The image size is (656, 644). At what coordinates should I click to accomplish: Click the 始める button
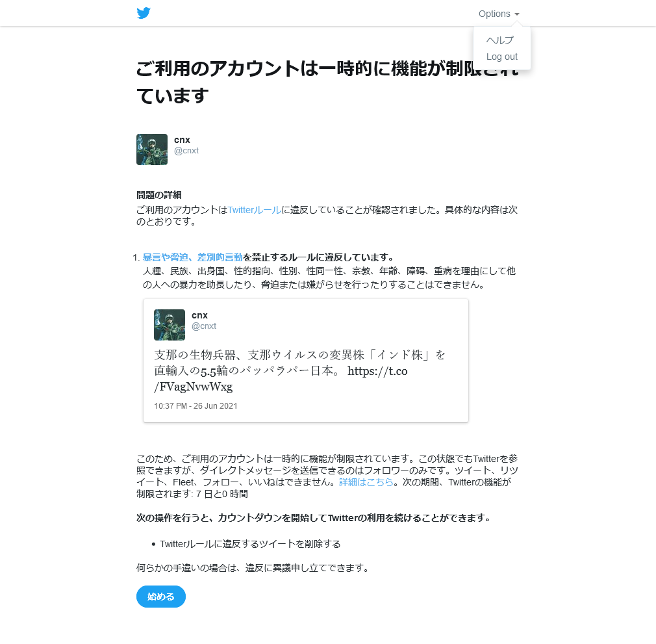coord(161,597)
